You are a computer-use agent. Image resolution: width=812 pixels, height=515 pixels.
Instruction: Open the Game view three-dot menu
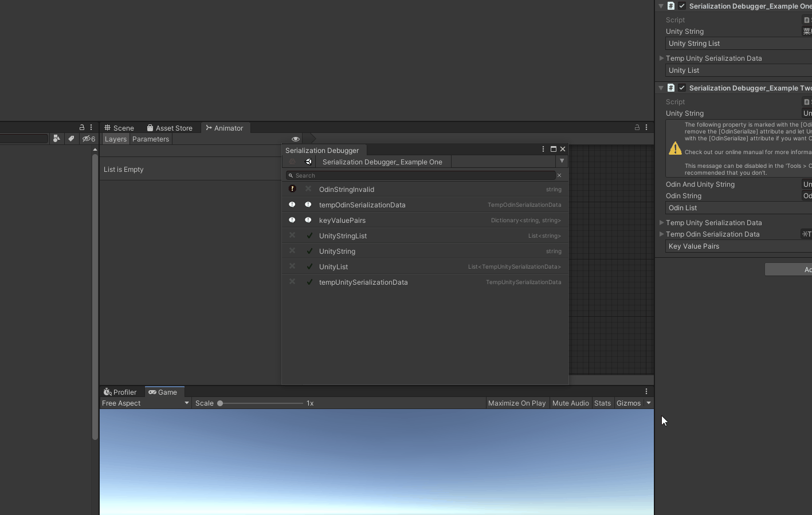tap(646, 391)
